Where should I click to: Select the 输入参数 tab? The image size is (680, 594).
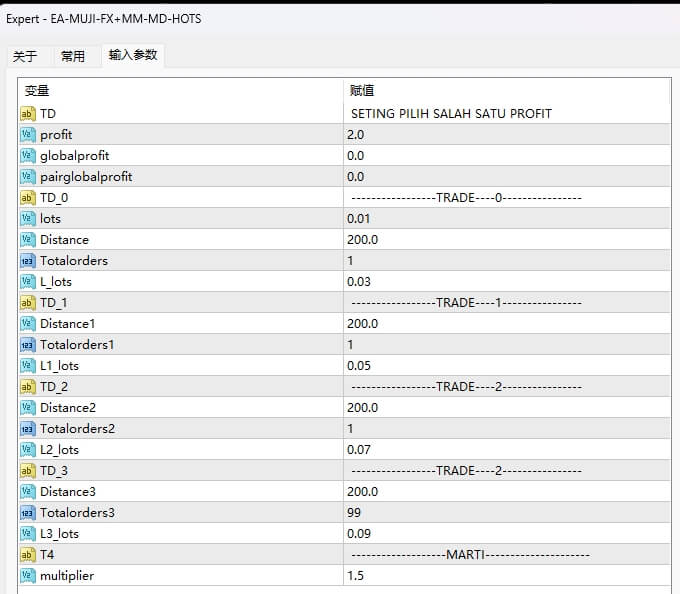(133, 55)
